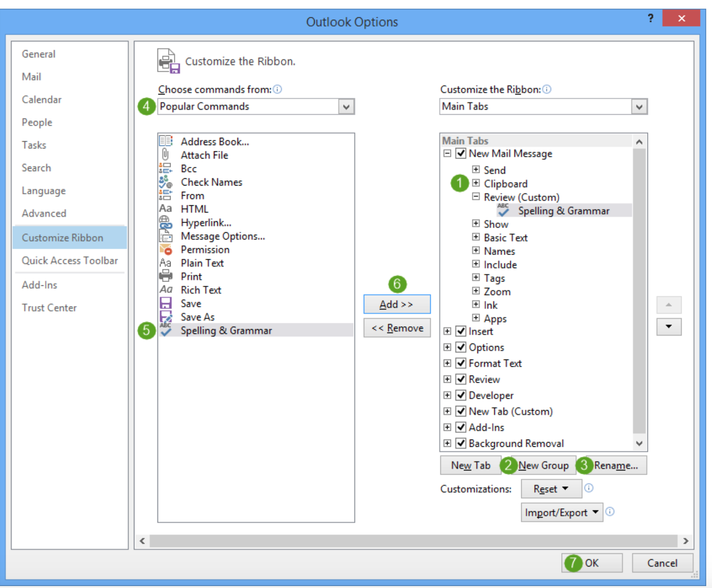Image resolution: width=712 pixels, height=588 pixels.
Task: Uncheck the Developer tab checkbox
Action: [x=461, y=395]
